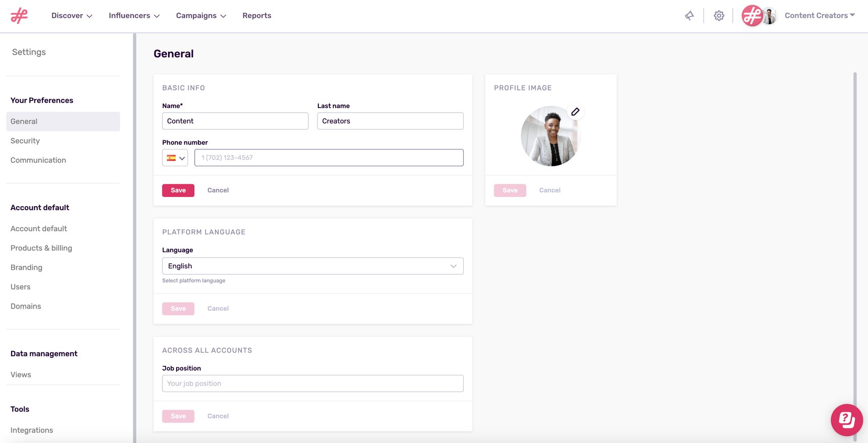Viewport: 868px width, 443px height.
Task: Open Communication preferences
Action: click(x=38, y=160)
